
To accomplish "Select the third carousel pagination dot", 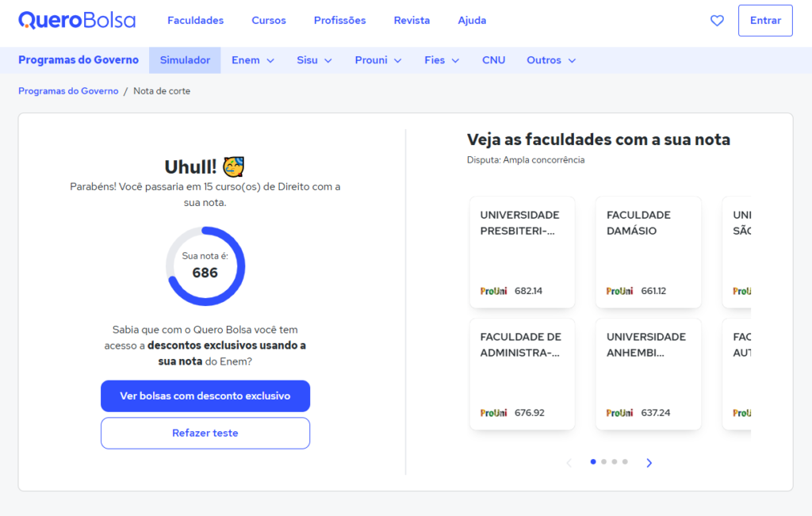I will [x=614, y=461].
